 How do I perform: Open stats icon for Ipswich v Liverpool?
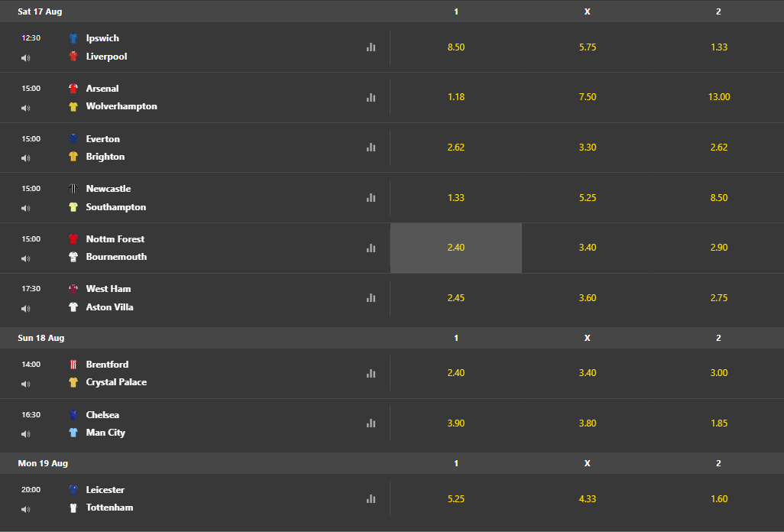tap(371, 47)
